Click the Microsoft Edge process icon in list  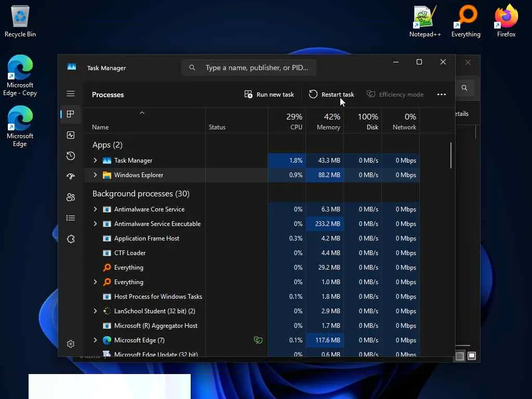(x=107, y=340)
